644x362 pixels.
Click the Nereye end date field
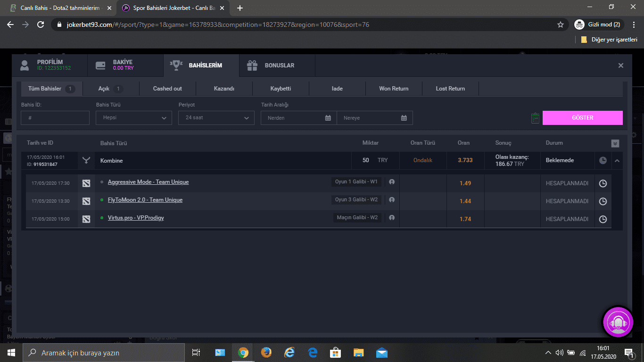pyautogui.click(x=375, y=118)
